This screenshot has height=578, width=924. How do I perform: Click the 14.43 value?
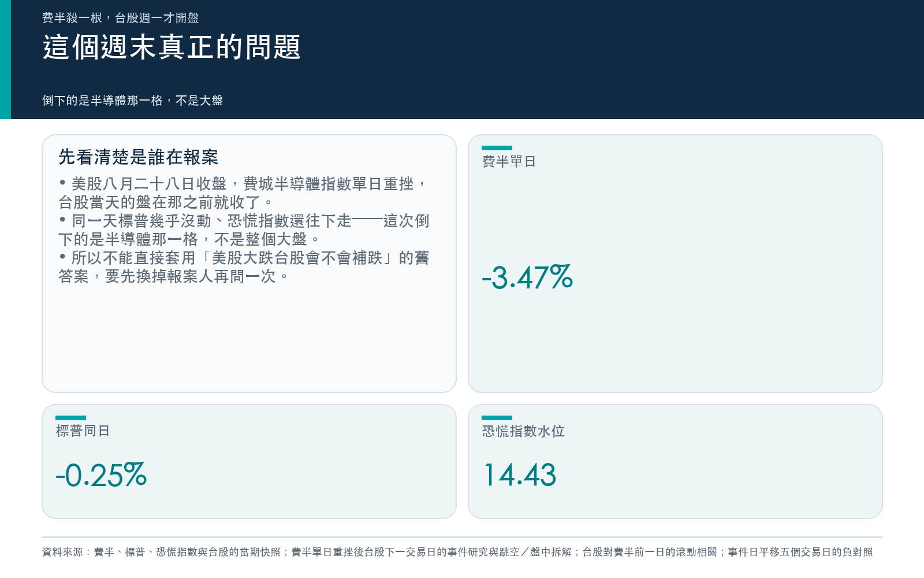(x=520, y=475)
